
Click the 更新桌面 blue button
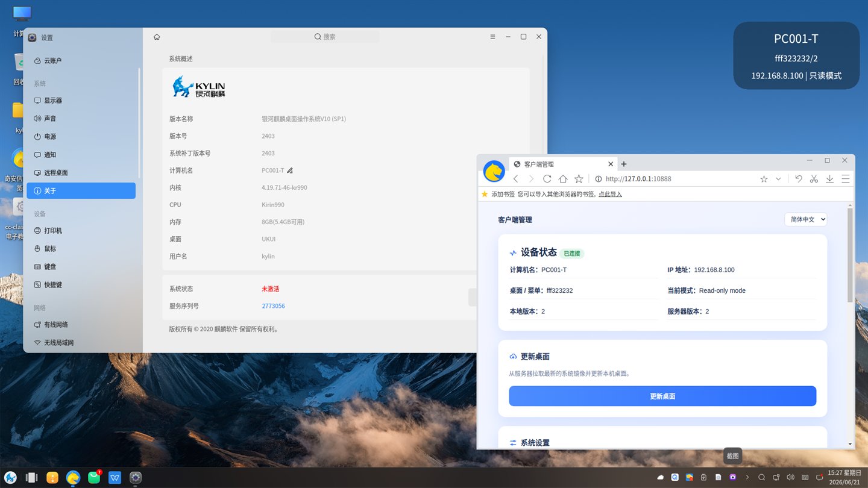pyautogui.click(x=662, y=396)
